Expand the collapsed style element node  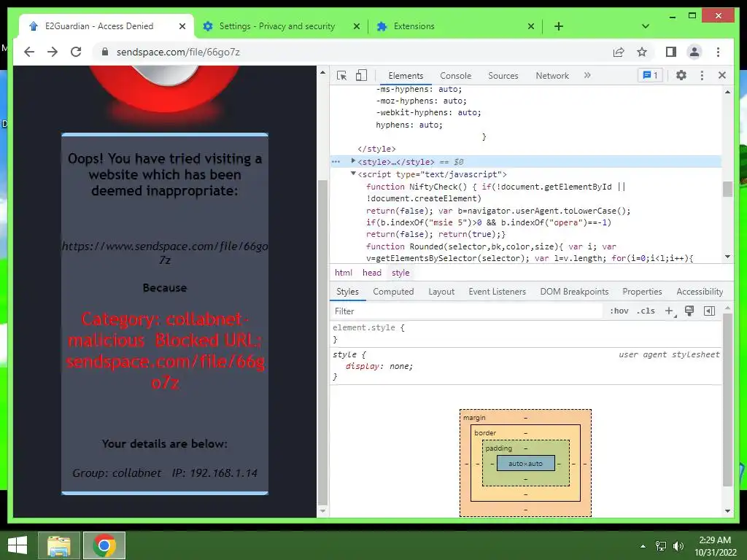[353, 161]
